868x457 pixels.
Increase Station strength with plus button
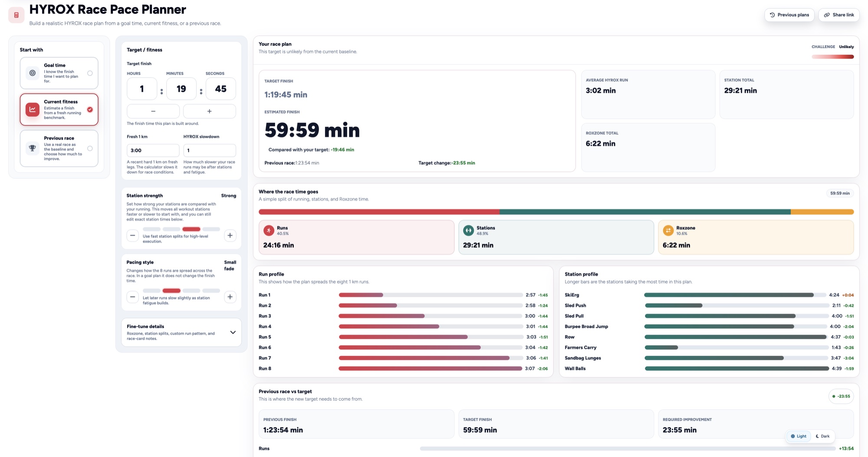click(230, 235)
